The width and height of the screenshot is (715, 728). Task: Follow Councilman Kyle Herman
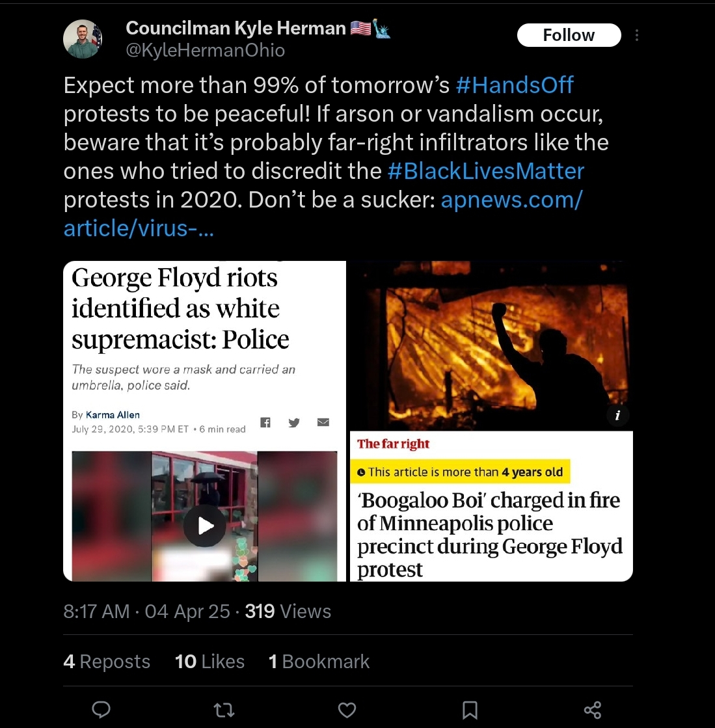(x=569, y=35)
